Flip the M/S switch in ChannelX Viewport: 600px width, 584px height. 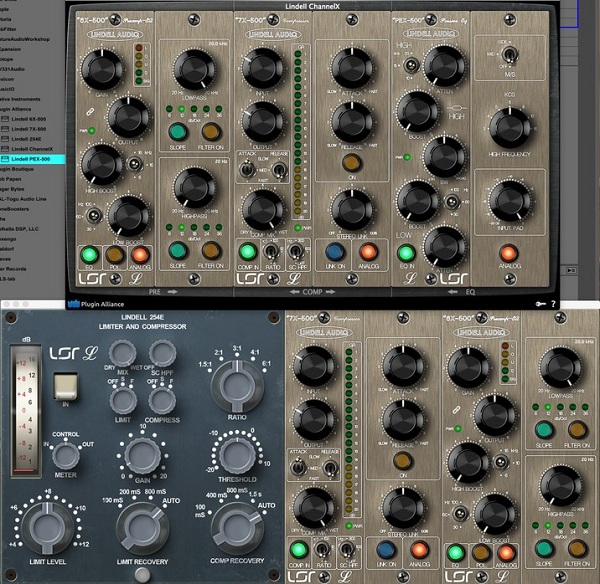509,54
